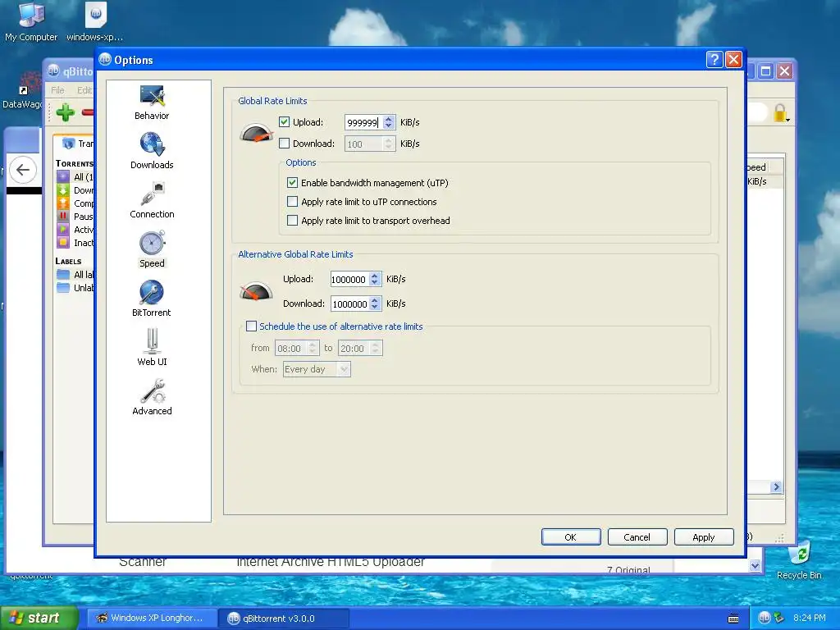Open the Every day When dropdown
Viewport: 840px width, 630px height.
pyautogui.click(x=317, y=369)
